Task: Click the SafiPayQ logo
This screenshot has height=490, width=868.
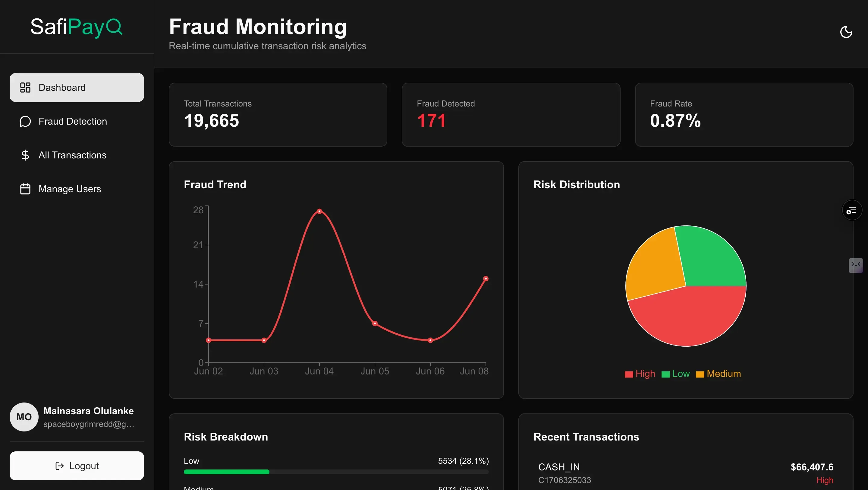Action: tap(77, 27)
